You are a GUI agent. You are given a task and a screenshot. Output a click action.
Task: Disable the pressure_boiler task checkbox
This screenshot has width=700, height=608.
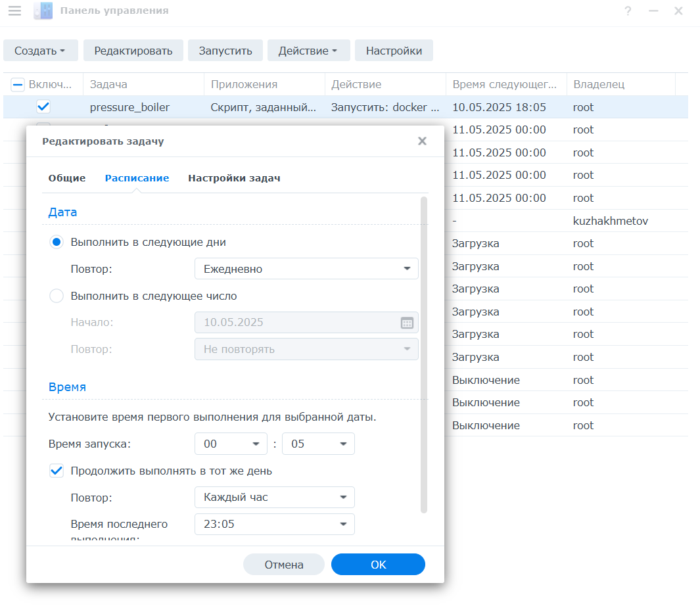43,106
